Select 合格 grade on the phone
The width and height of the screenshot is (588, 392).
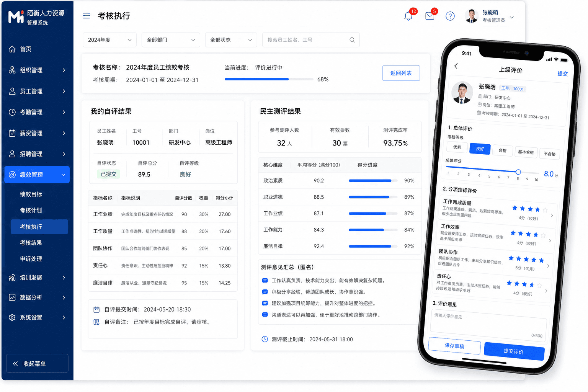click(x=503, y=150)
